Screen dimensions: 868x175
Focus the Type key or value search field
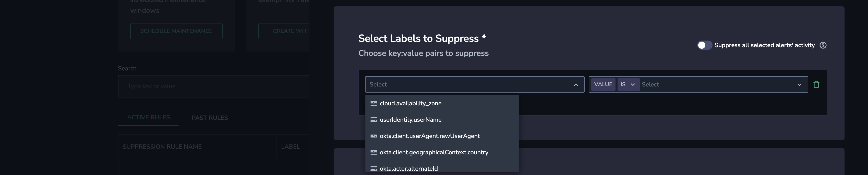(214, 86)
